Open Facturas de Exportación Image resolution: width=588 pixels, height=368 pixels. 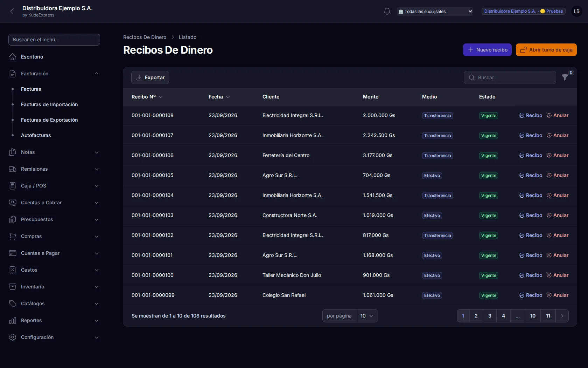point(49,120)
